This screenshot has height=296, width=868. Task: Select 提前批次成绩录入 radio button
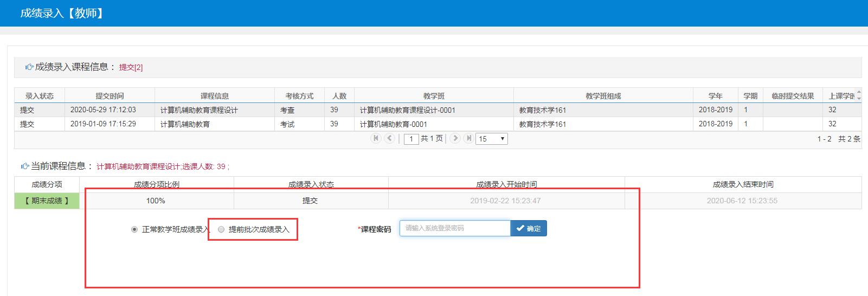[221, 229]
